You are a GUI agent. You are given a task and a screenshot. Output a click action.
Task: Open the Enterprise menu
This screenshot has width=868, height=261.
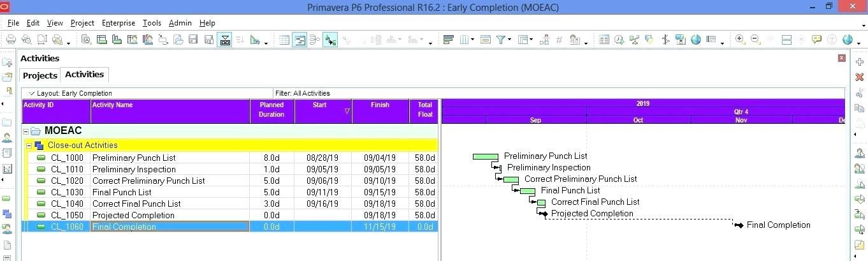coord(119,23)
